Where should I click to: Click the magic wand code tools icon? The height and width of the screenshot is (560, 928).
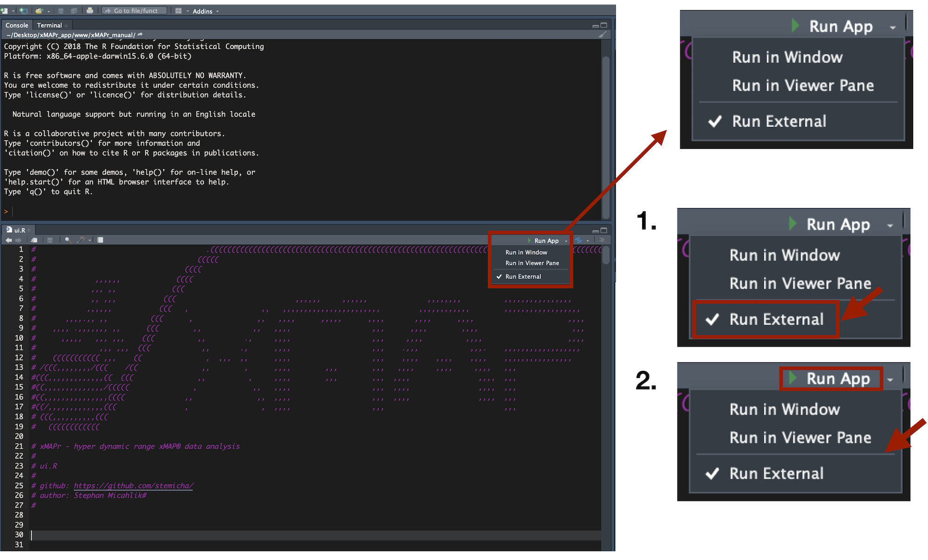81,240
